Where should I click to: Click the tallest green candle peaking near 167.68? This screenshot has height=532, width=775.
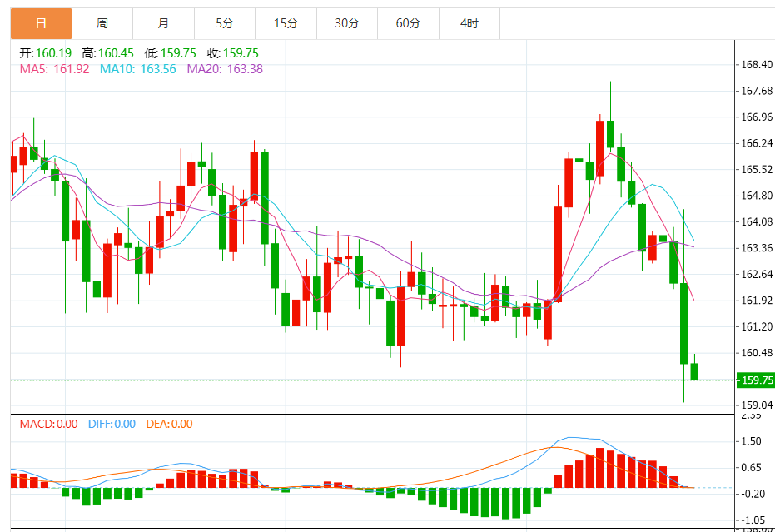pyautogui.click(x=610, y=133)
